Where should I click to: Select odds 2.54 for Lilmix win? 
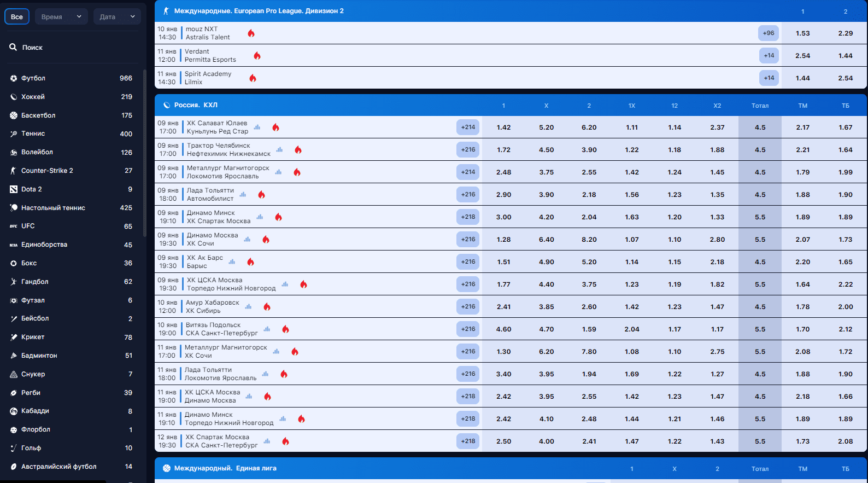pos(845,78)
